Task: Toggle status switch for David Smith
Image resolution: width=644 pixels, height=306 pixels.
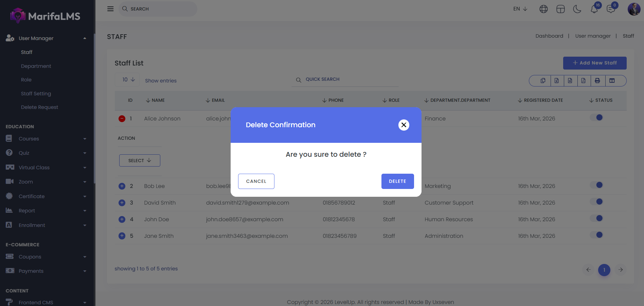Action: 596,202
